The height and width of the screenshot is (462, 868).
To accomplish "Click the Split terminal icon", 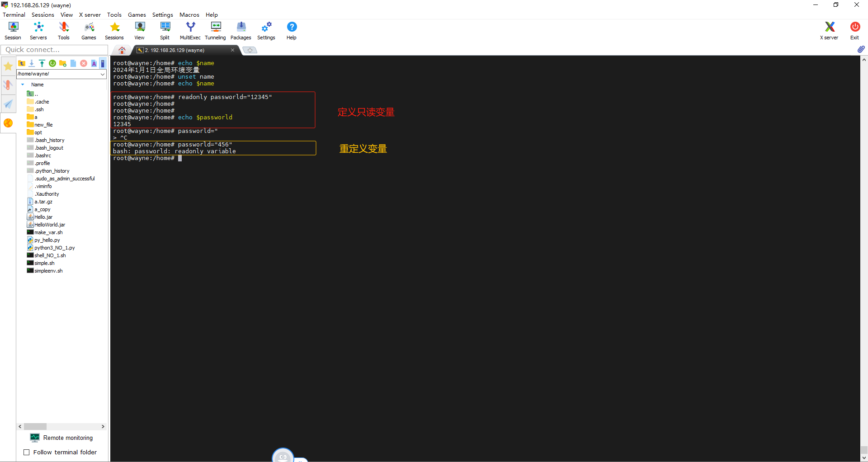I will point(165,31).
